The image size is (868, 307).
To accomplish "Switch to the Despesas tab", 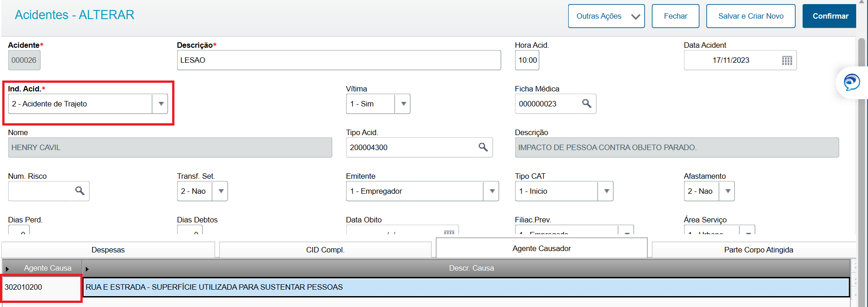I will click(108, 250).
